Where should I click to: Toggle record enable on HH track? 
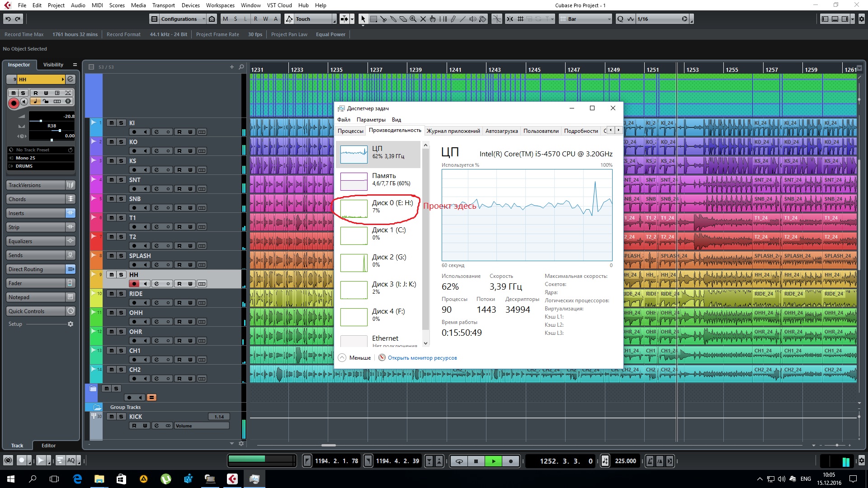(x=134, y=284)
